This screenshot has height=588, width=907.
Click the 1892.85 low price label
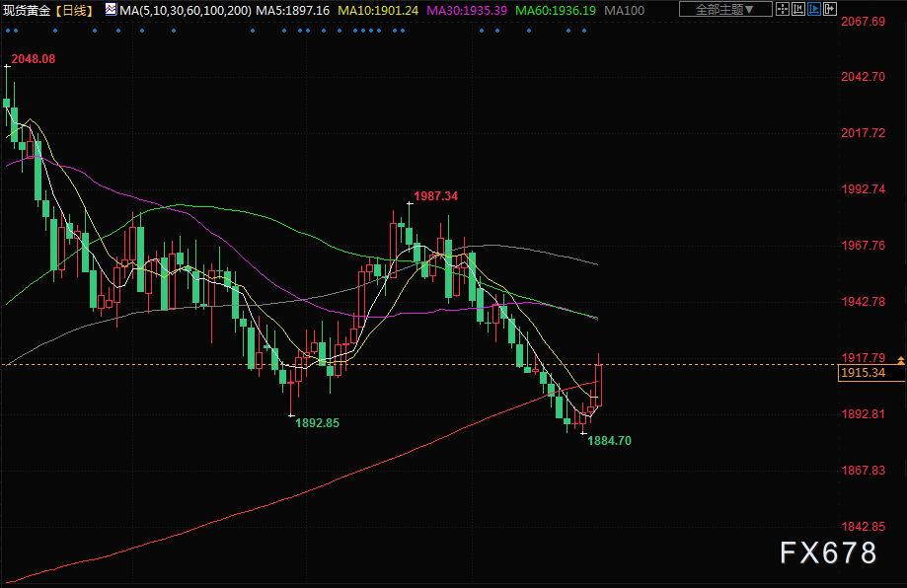tap(317, 422)
